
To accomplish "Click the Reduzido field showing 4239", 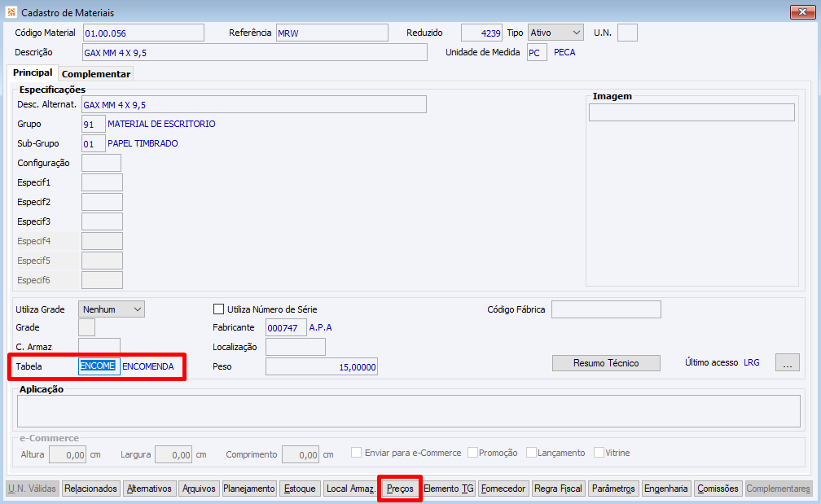I will [481, 33].
